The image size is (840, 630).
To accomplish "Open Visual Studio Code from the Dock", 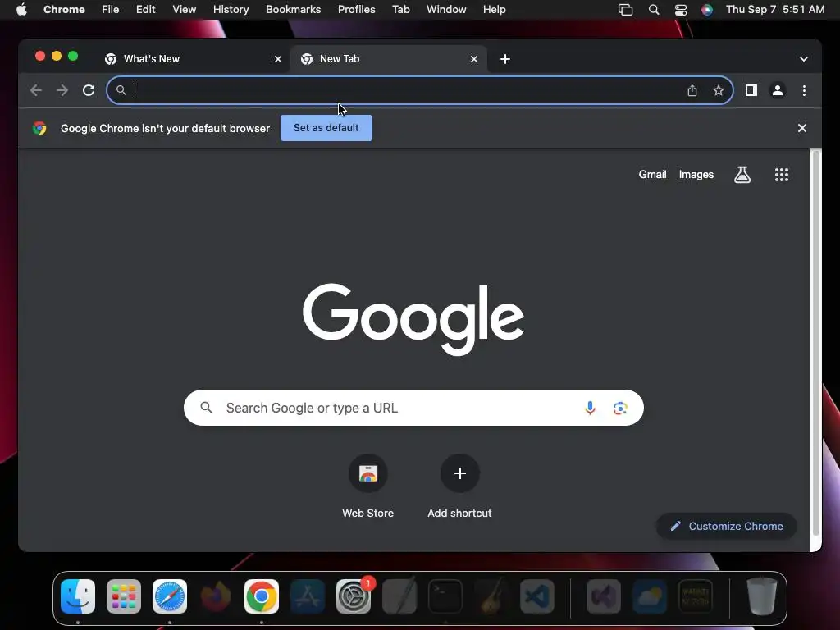I will (537, 596).
